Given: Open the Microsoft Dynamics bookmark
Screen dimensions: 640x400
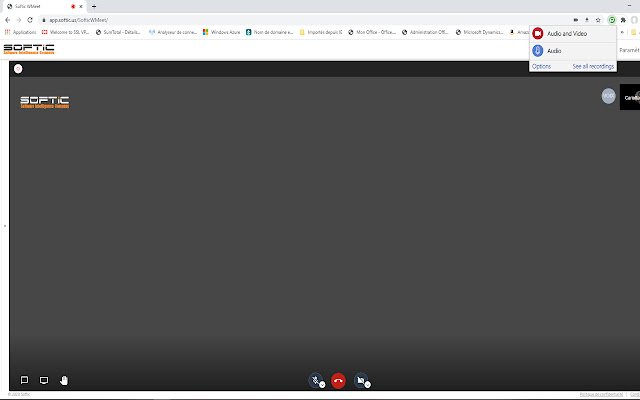Looking at the screenshot, I should (x=479, y=32).
